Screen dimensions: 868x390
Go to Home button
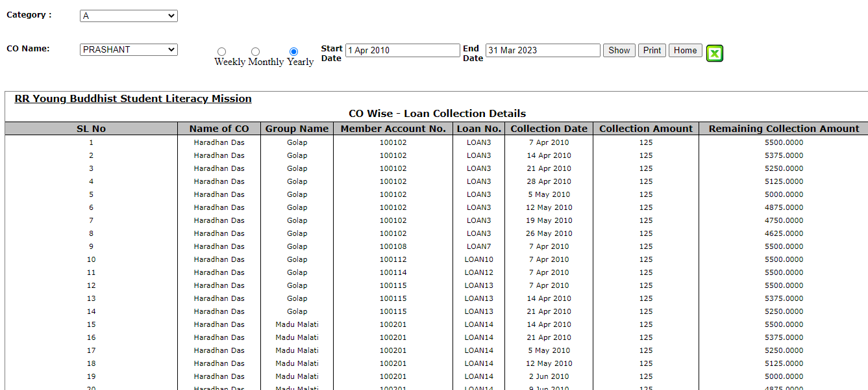pos(685,50)
